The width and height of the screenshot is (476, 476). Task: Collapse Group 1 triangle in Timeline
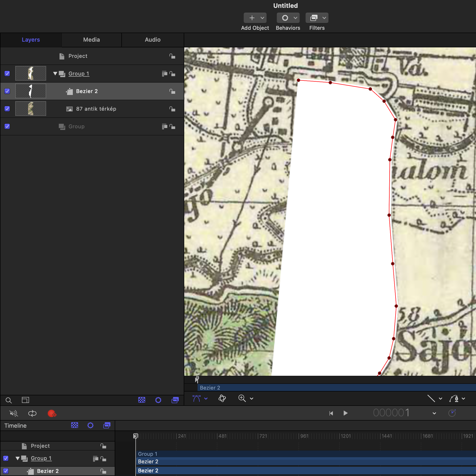(17, 458)
